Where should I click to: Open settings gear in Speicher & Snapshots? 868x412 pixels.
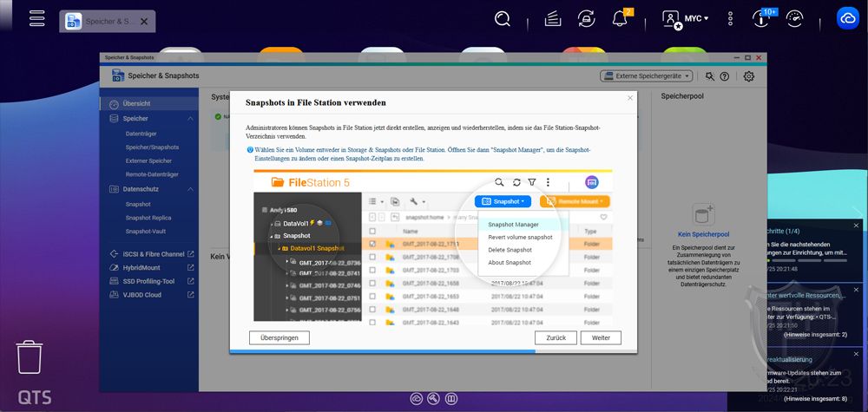(748, 76)
